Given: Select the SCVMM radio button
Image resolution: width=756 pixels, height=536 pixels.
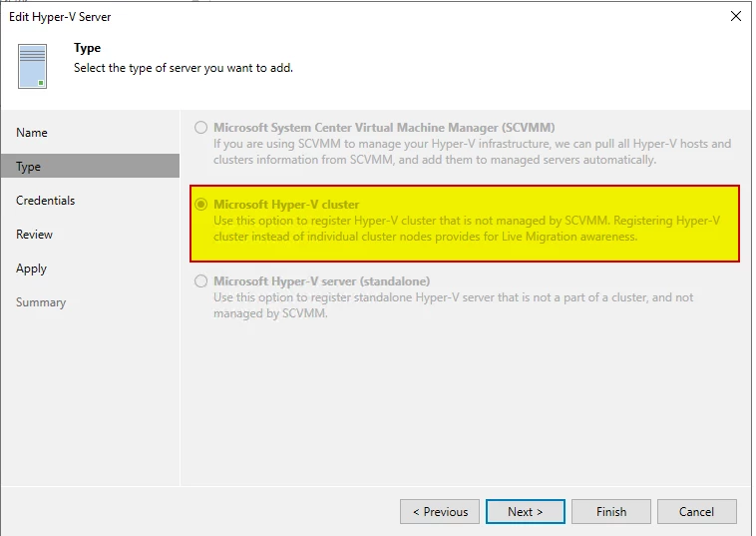Looking at the screenshot, I should point(201,128).
